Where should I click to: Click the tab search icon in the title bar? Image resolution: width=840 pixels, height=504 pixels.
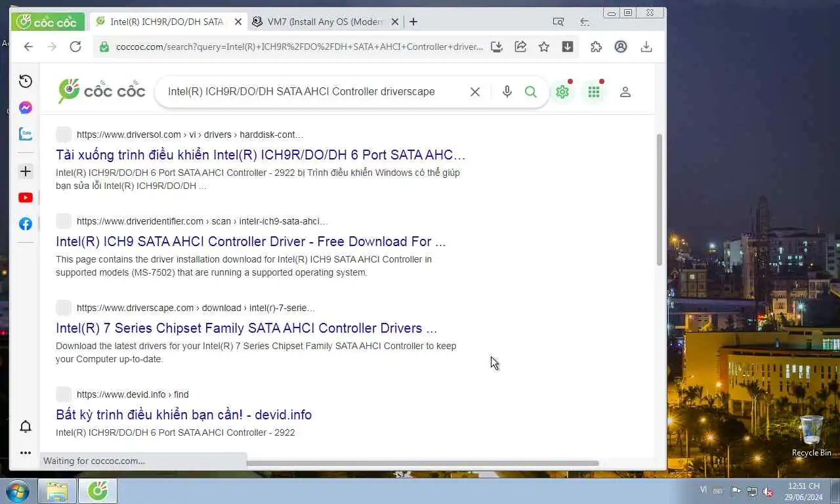(558, 22)
